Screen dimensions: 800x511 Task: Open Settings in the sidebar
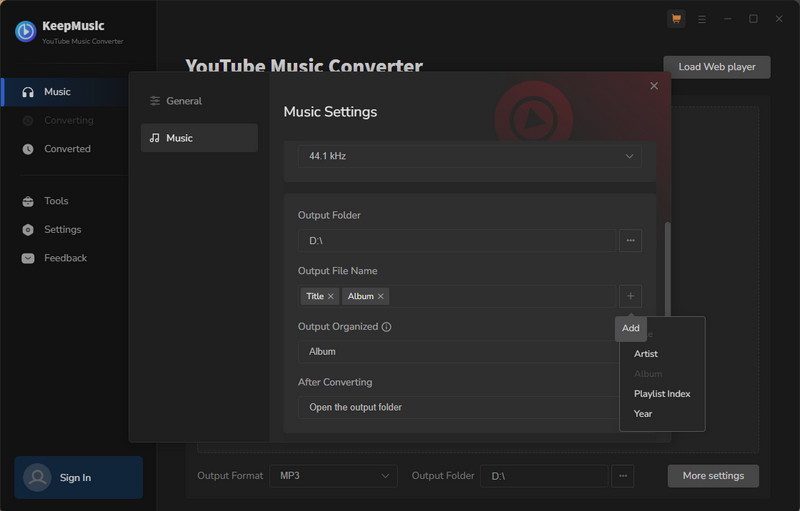65,229
